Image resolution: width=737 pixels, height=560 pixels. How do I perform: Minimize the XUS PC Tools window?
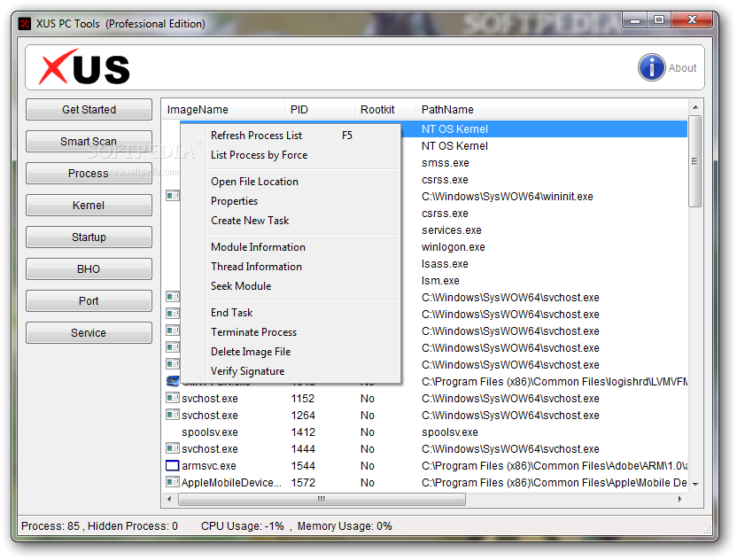(635, 20)
